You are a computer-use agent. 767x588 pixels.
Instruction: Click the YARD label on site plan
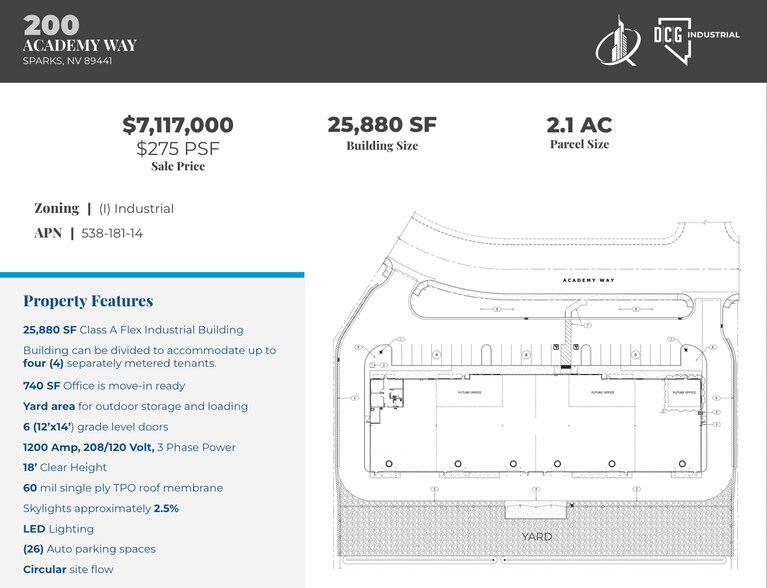pyautogui.click(x=536, y=537)
